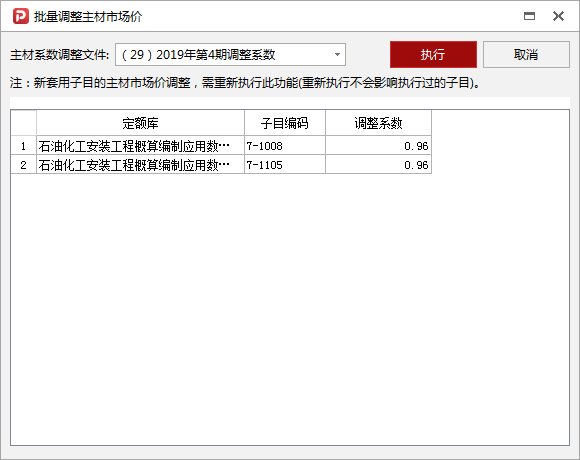Click the 定额库 cell in row 2

[x=141, y=164]
